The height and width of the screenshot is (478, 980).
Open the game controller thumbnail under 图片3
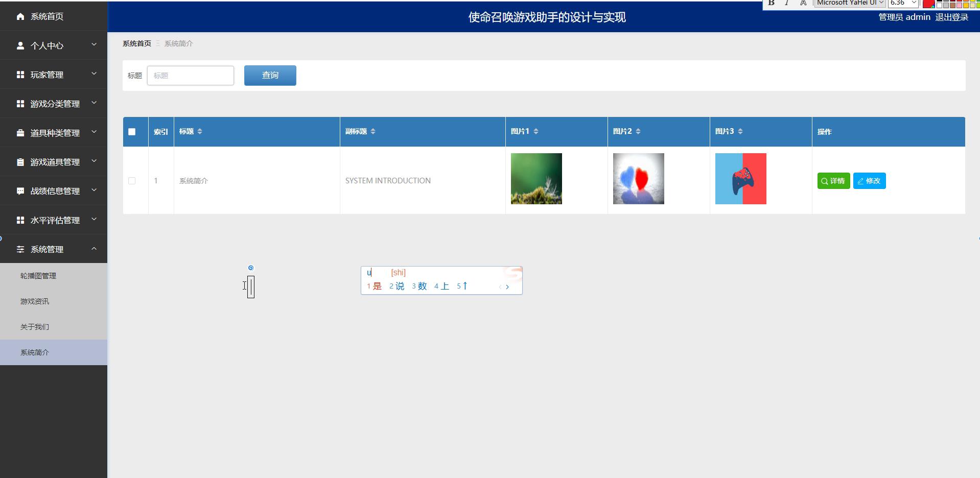741,179
